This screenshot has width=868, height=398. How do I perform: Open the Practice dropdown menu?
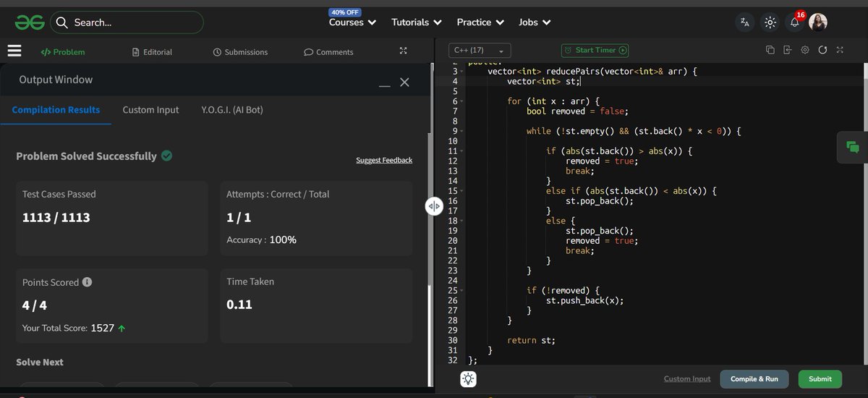pos(480,22)
